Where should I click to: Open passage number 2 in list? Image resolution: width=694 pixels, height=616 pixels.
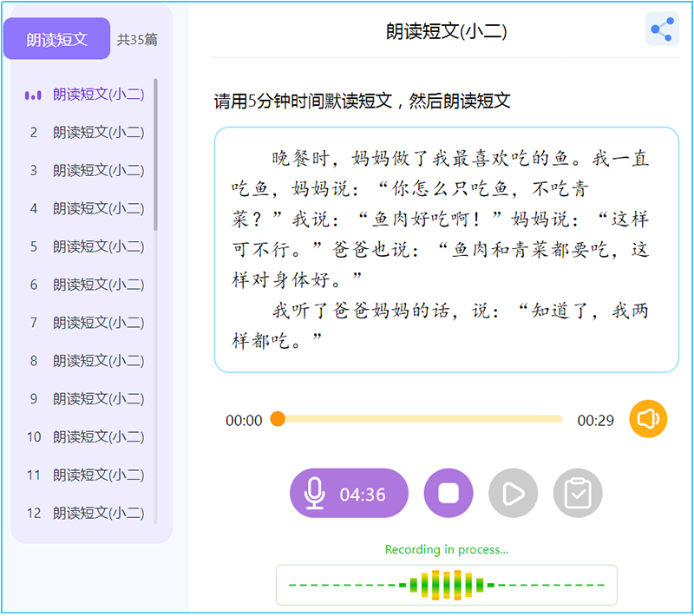pos(98,133)
